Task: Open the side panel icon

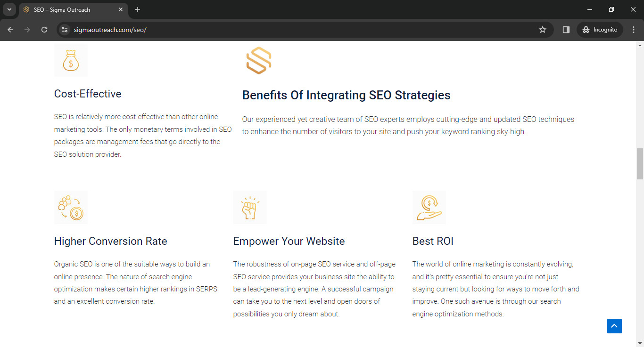Action: 566,29
